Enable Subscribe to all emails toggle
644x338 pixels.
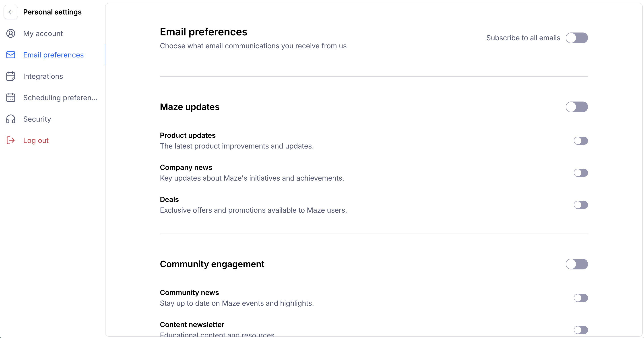tap(577, 38)
